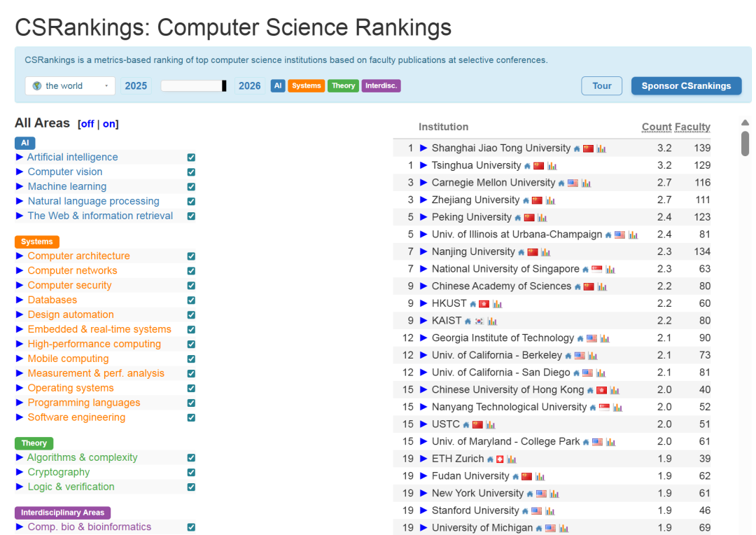Uncheck the Artificial intelligence checkbox

191,158
